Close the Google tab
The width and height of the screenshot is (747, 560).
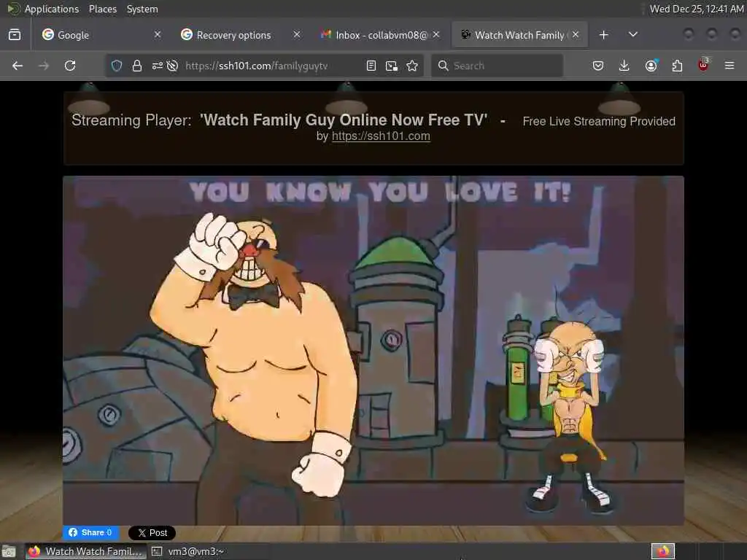pos(158,35)
